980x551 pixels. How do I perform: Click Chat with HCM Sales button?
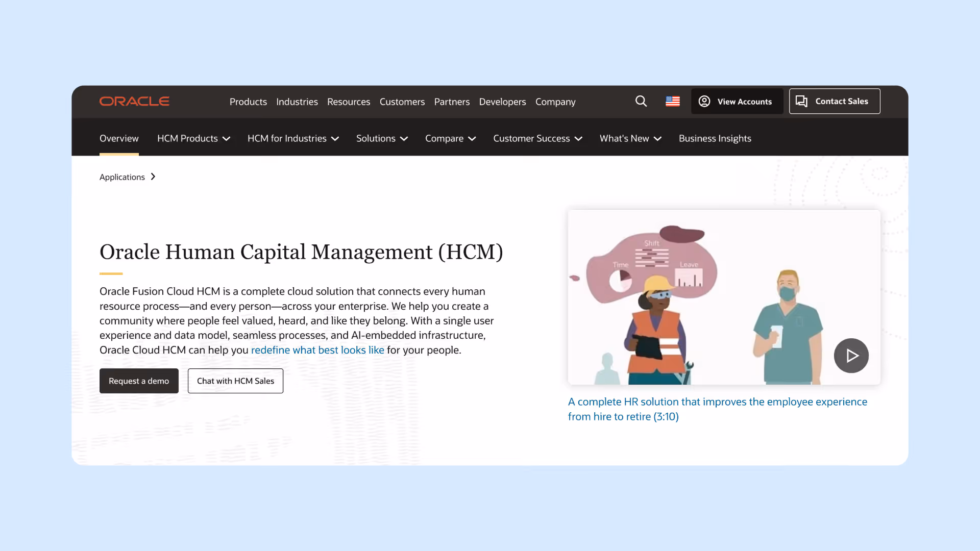point(235,381)
